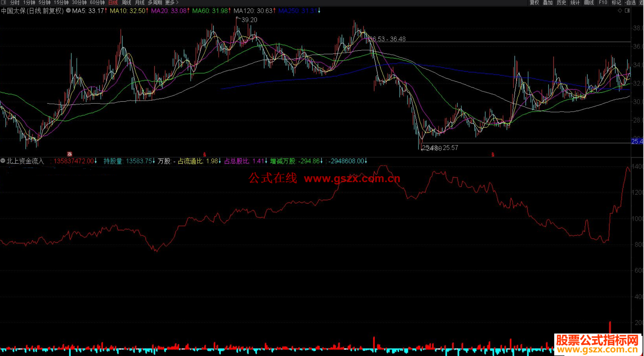Viewport: 644px width, 356px height.
Task: Open the dropdown circle beside 北上资金流入
Action: [x=3, y=161]
